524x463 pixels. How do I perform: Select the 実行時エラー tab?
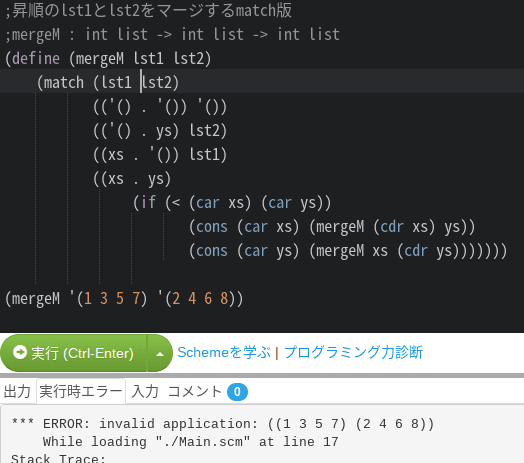[81, 391]
